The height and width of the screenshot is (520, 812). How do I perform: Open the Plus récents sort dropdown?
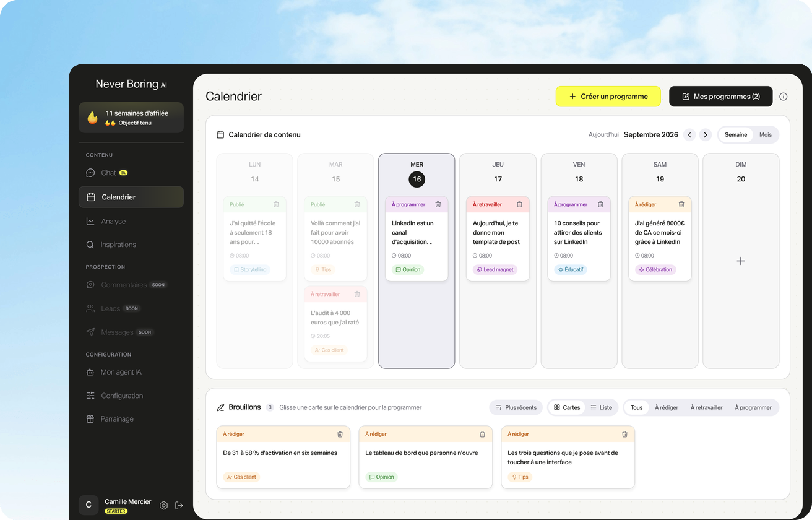[x=516, y=407]
